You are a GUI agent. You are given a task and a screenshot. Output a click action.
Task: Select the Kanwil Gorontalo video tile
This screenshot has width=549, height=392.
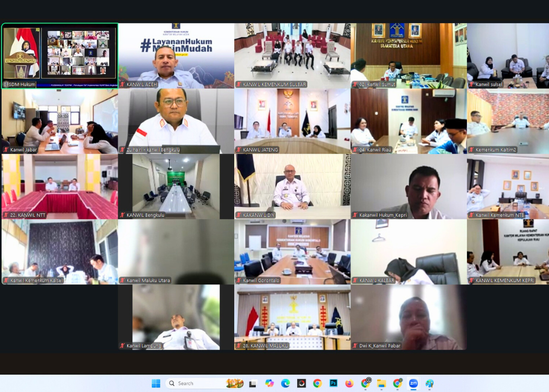point(292,251)
